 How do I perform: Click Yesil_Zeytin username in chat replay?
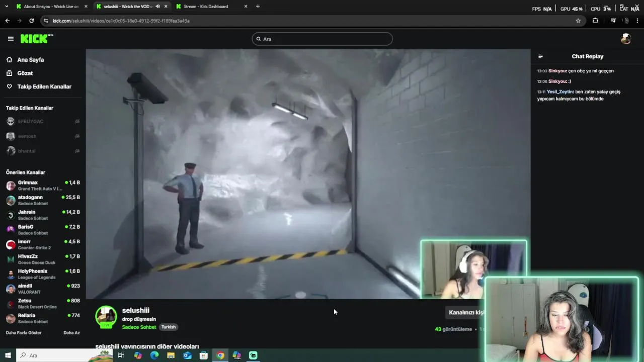click(x=559, y=92)
